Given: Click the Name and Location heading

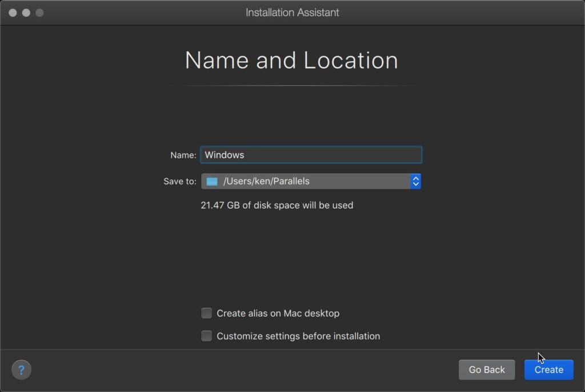Looking at the screenshot, I should click(x=291, y=61).
